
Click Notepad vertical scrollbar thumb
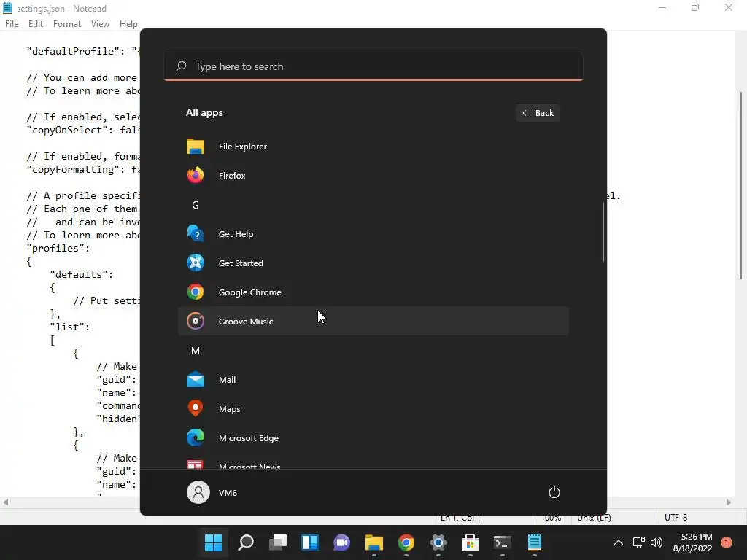(x=741, y=184)
